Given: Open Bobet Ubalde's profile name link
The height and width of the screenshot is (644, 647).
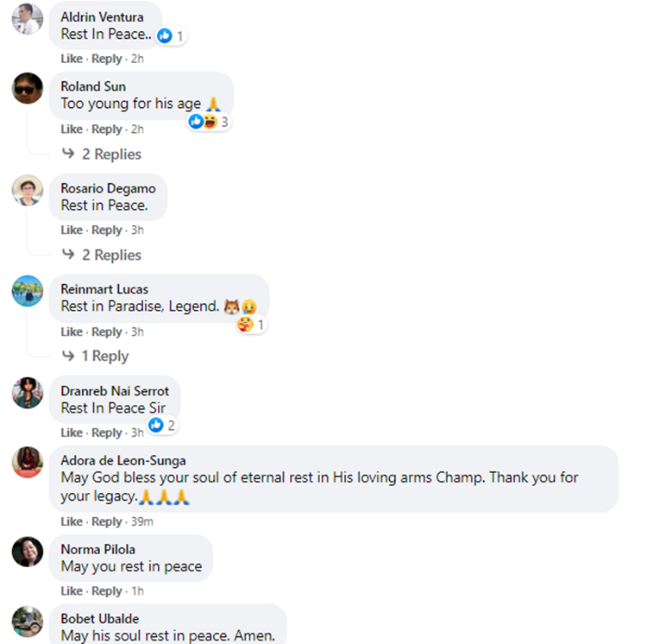Looking at the screenshot, I should [x=99, y=619].
